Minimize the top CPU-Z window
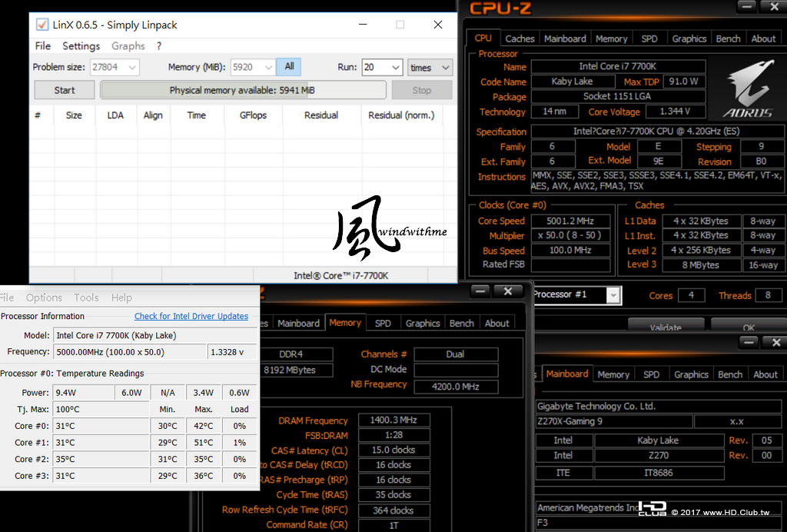The width and height of the screenshot is (787, 532). tap(746, 6)
